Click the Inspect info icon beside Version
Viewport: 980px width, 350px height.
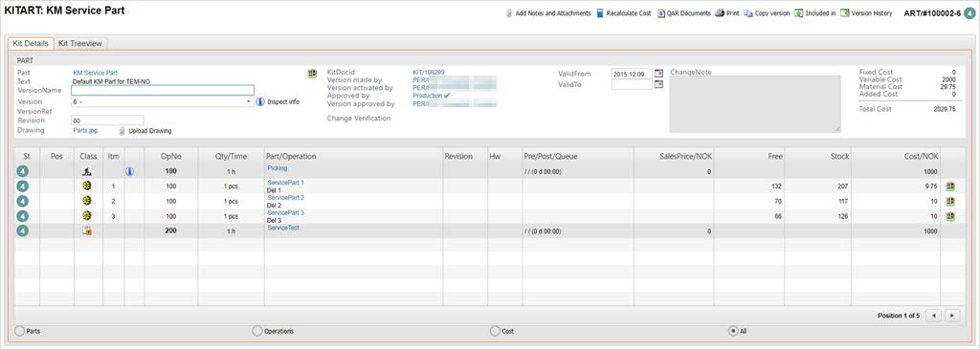click(x=260, y=101)
